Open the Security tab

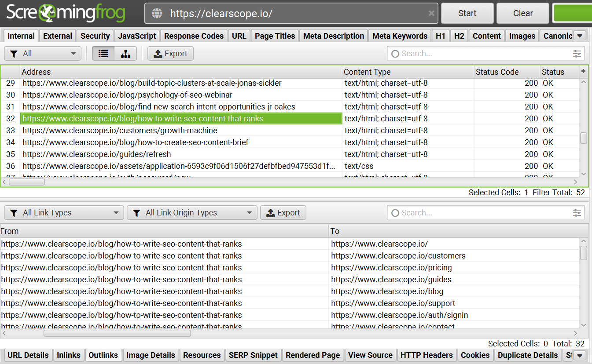(x=95, y=36)
